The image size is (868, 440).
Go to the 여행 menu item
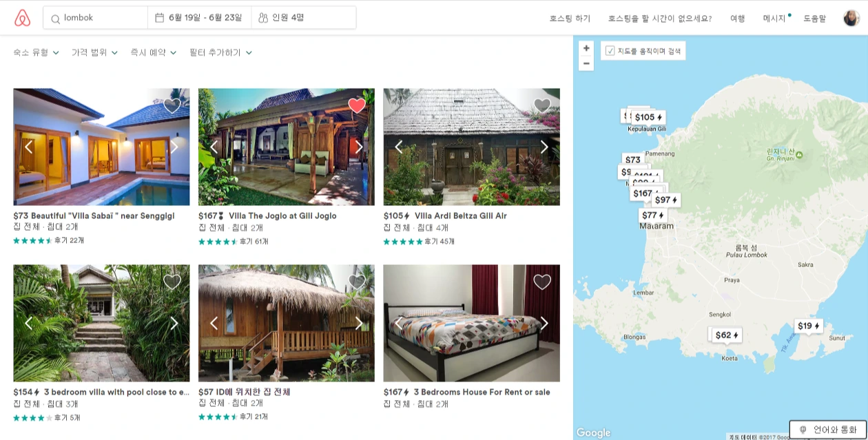[738, 19]
